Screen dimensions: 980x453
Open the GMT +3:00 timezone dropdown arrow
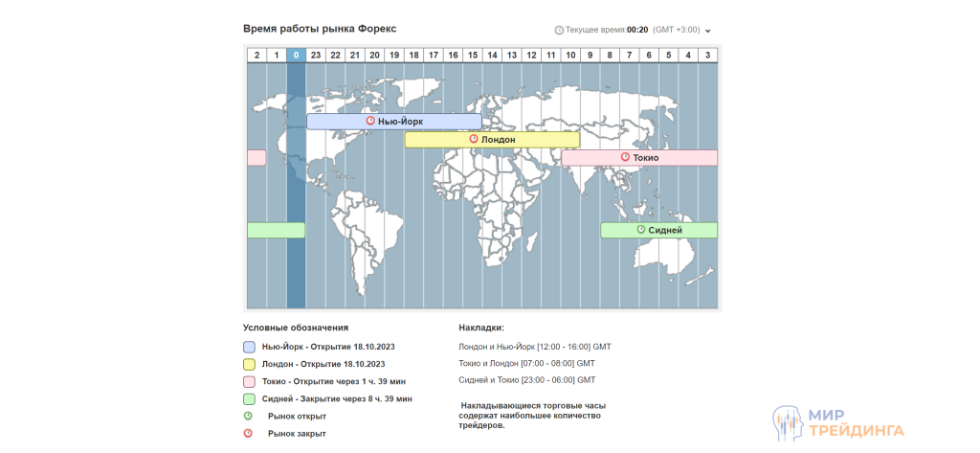(x=708, y=31)
